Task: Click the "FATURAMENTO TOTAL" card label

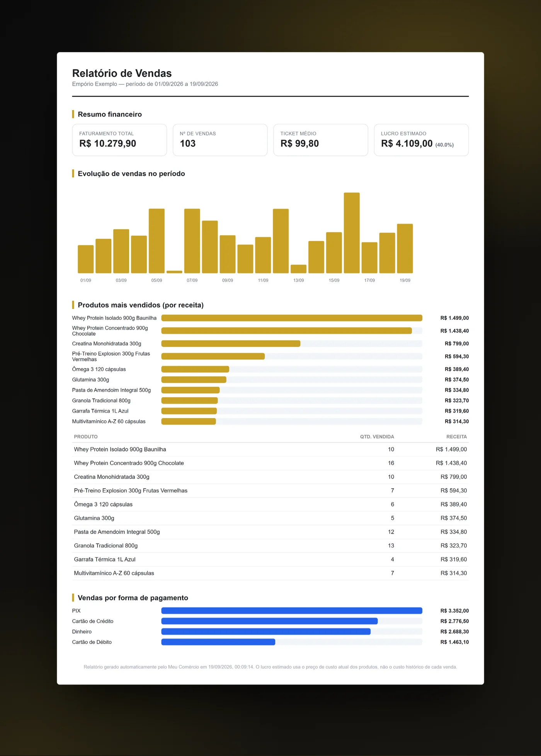Action: (x=106, y=134)
